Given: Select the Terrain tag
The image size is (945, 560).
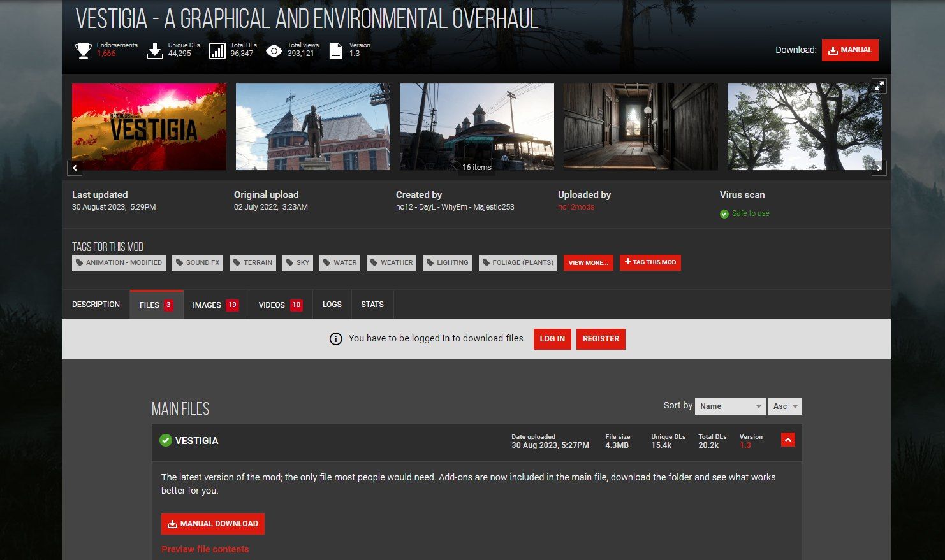Looking at the screenshot, I should coord(253,262).
